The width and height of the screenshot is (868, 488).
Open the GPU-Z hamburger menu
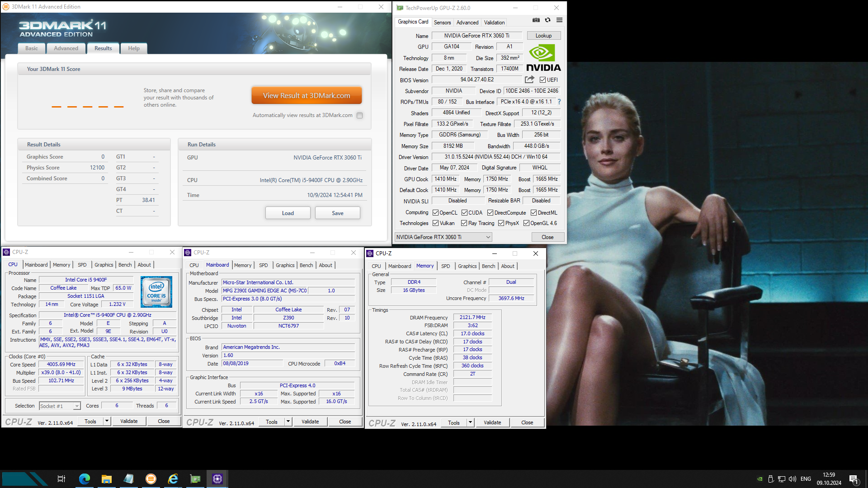tap(559, 20)
